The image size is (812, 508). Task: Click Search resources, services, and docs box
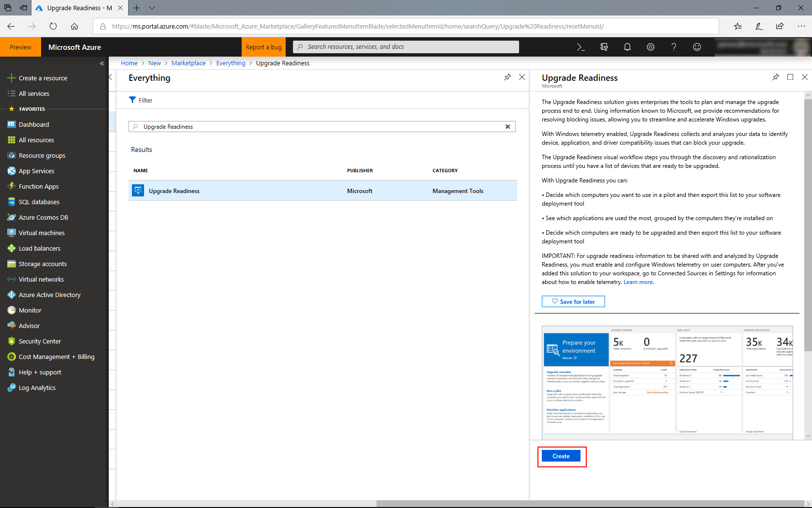[x=406, y=47]
